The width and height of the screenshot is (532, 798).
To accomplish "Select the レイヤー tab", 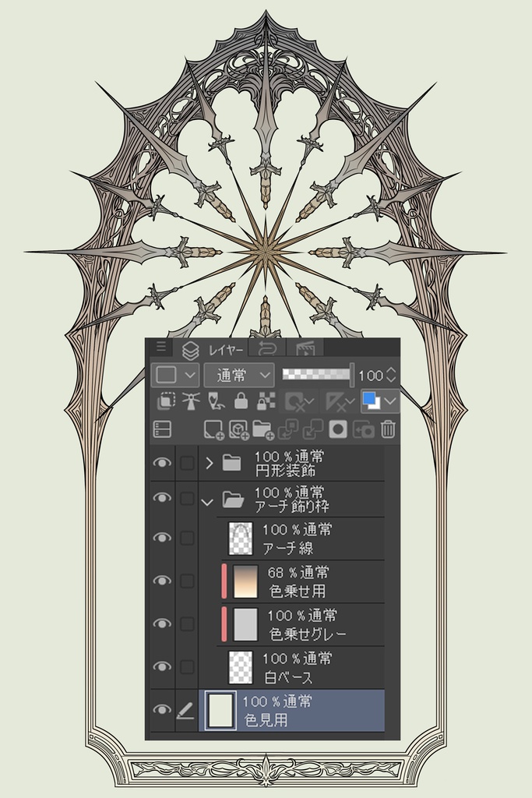I will [x=214, y=350].
